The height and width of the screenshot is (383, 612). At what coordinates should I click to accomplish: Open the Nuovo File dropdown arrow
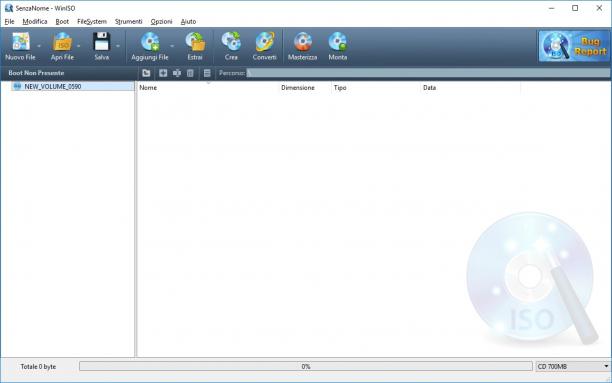tap(39, 46)
